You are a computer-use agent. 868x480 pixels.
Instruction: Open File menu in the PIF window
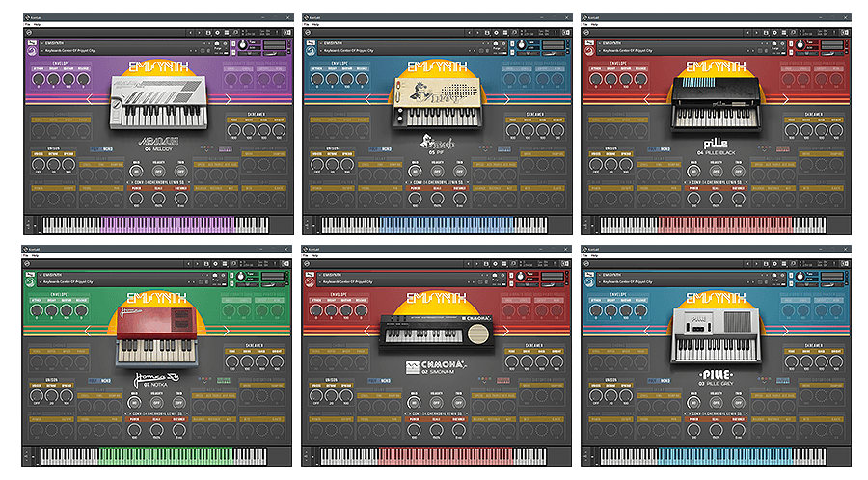tap(306, 24)
